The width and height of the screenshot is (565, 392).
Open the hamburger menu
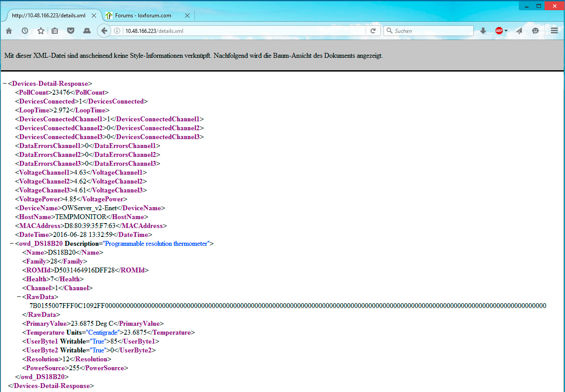click(554, 31)
